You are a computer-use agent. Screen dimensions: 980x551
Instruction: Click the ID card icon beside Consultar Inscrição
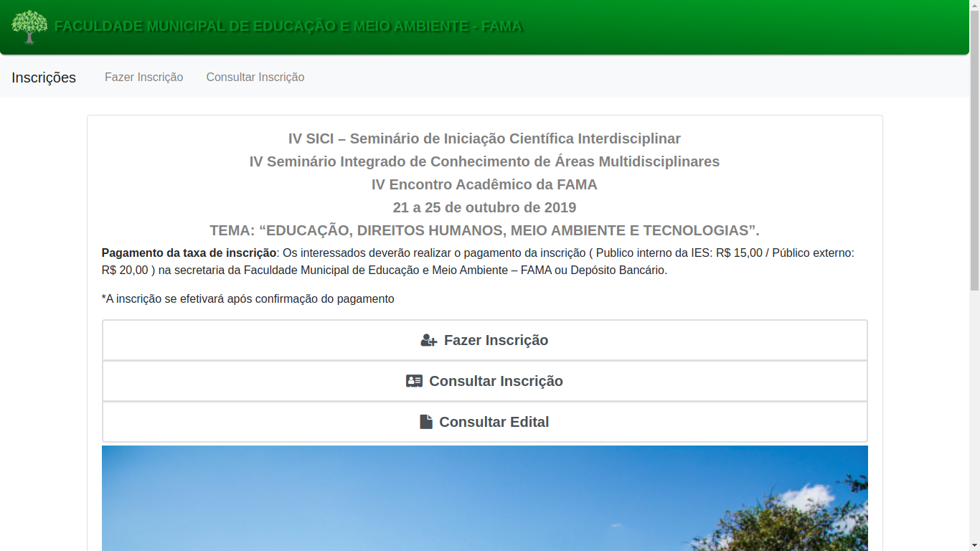[414, 382]
